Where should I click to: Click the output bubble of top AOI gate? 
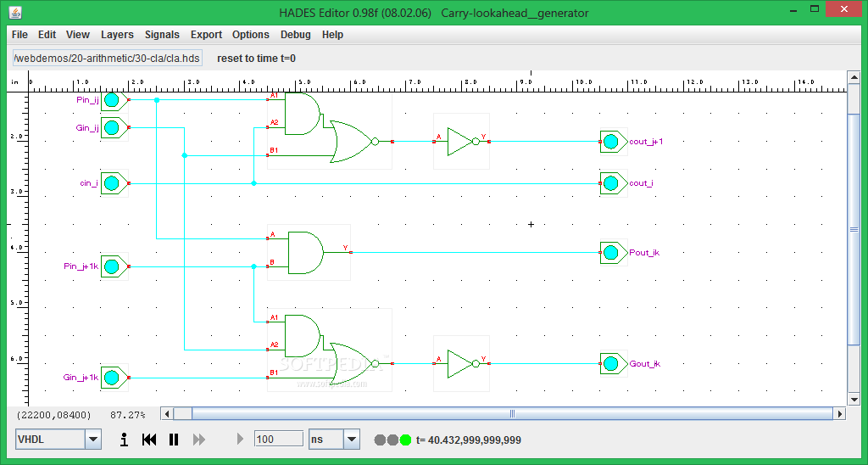coord(375,142)
